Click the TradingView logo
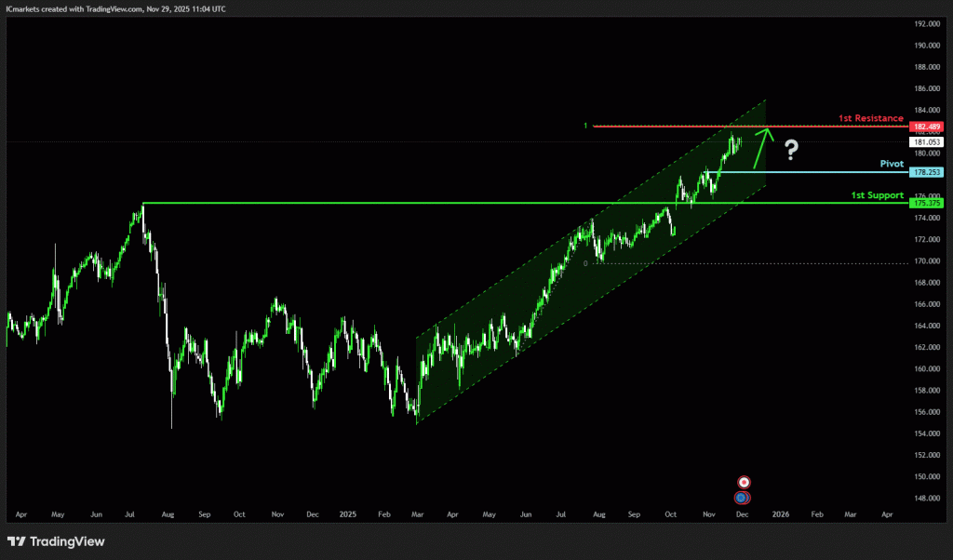Image resolution: width=953 pixels, height=560 pixels. pyautogui.click(x=56, y=541)
